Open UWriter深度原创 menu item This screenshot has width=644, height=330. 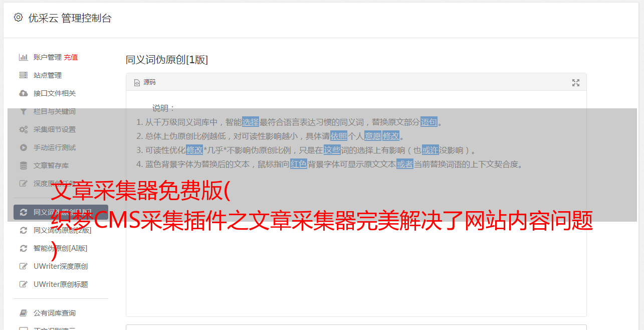pos(61,266)
